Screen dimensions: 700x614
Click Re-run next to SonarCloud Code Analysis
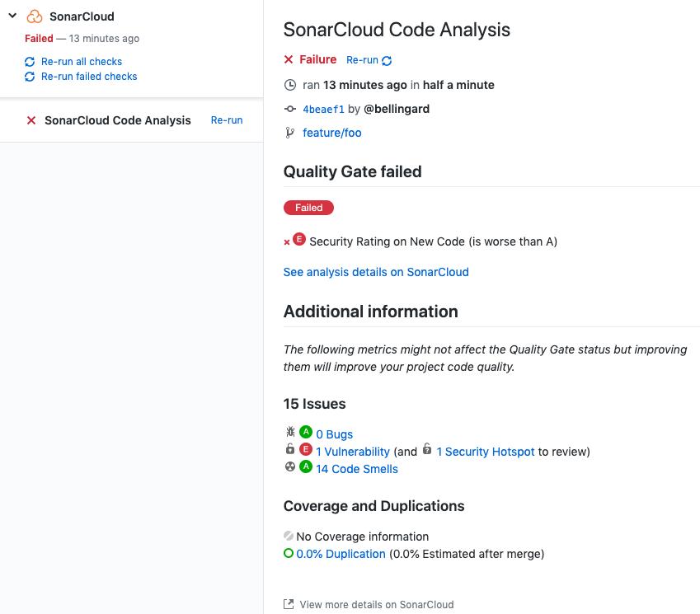pyautogui.click(x=227, y=120)
